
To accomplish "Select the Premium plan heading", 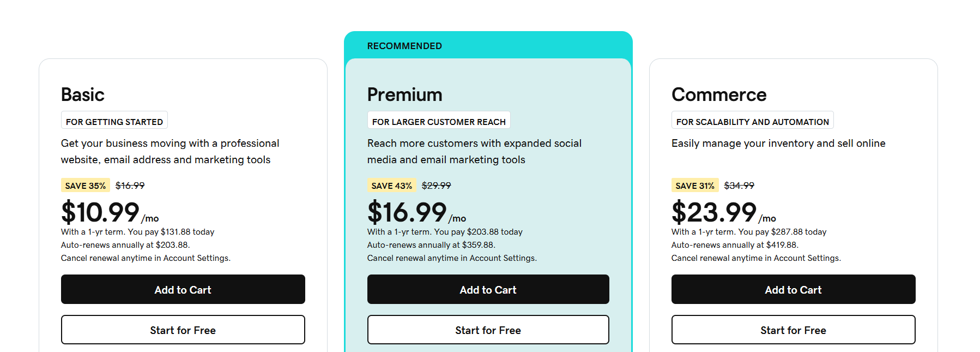I will coord(404,94).
